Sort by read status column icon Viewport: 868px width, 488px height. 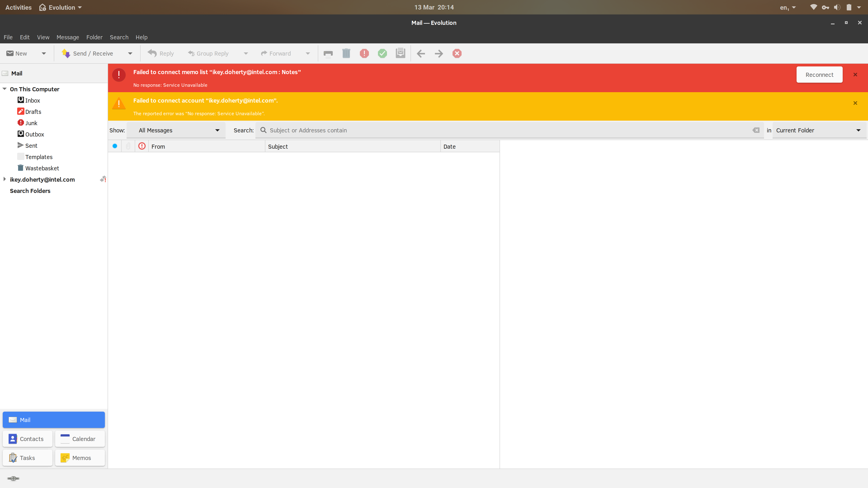[115, 146]
